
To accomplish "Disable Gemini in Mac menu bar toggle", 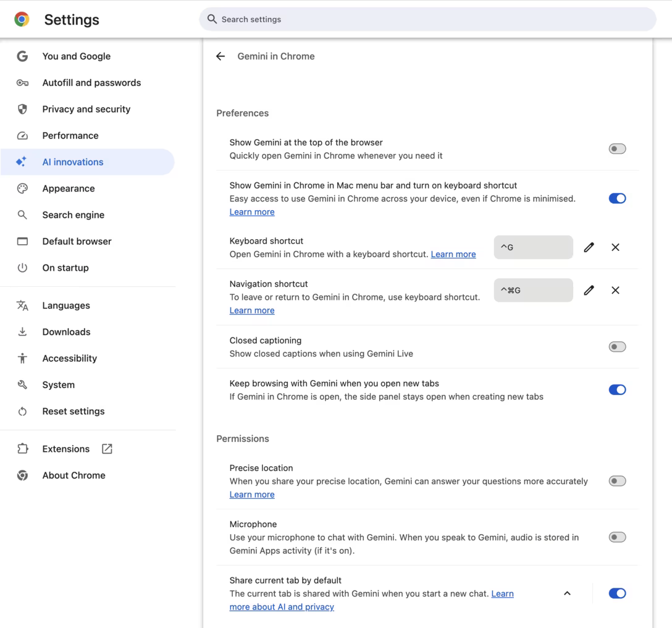I will click(x=617, y=198).
